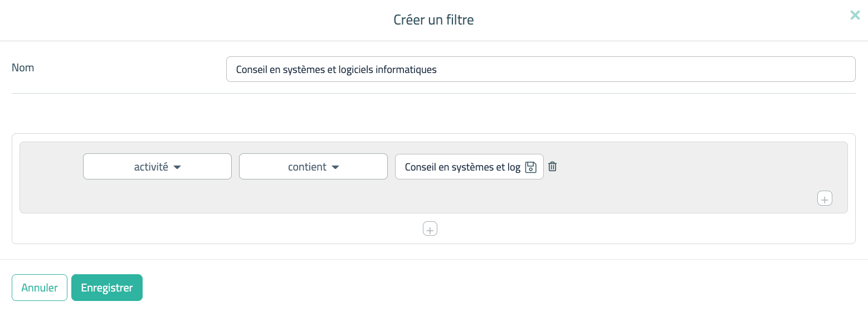Click the filter value input field

460,167
